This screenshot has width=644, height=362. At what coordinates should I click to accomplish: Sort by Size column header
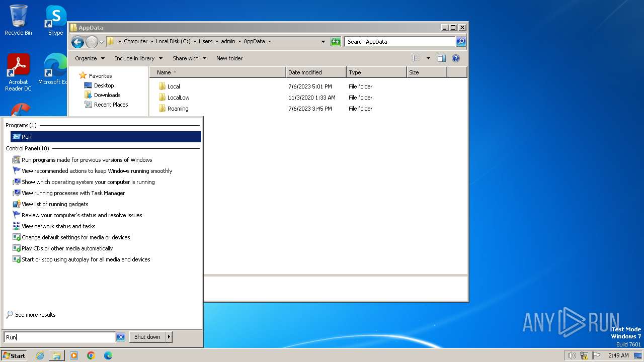tap(427, 72)
